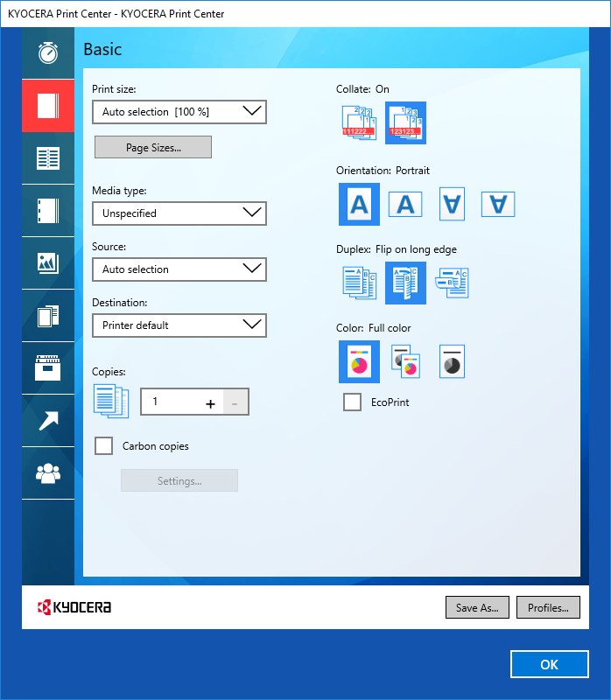
Task: Open the Finishing tab with punched page icon
Action: (48, 211)
